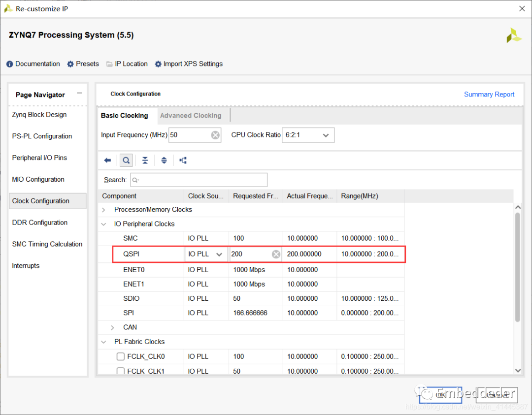Enable the FCLK_CLK1 checkbox

point(121,371)
